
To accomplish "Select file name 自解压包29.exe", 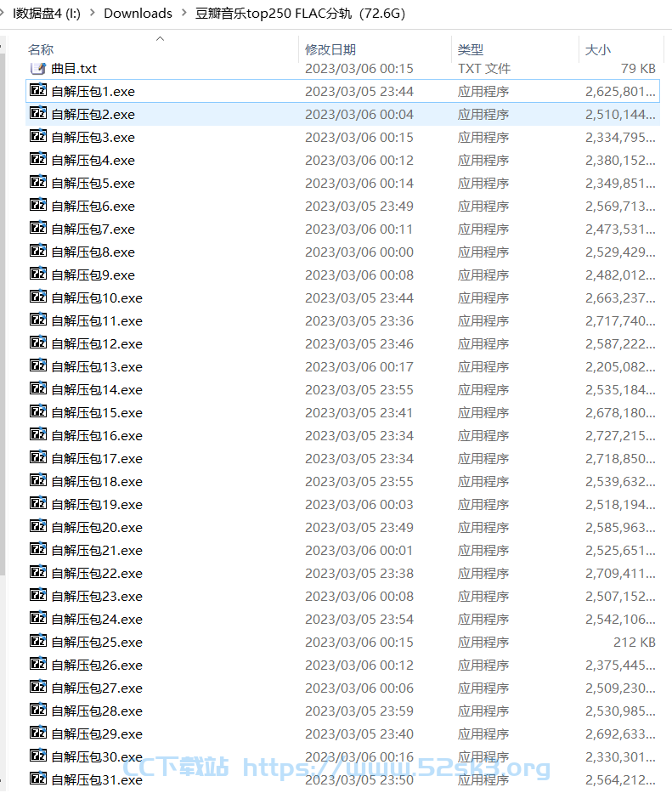I will click(x=97, y=734).
